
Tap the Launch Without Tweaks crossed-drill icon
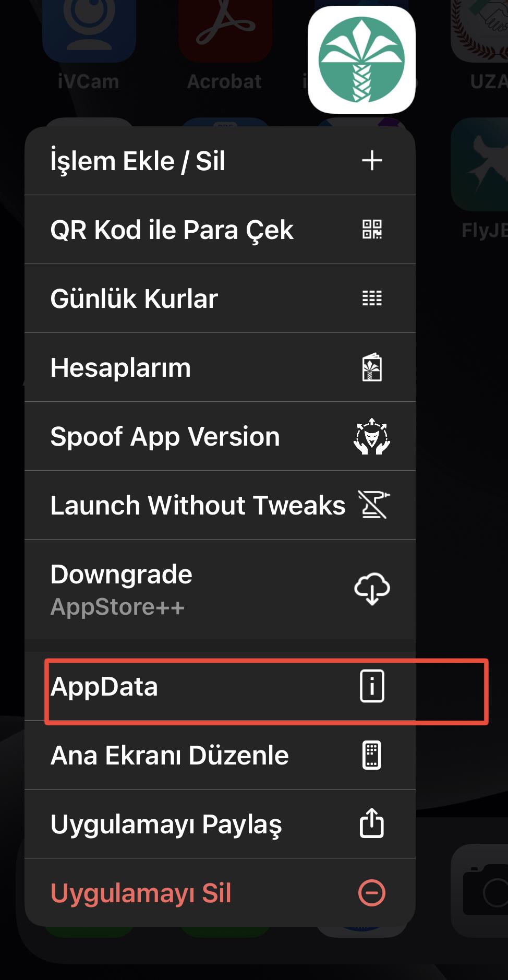point(373,505)
